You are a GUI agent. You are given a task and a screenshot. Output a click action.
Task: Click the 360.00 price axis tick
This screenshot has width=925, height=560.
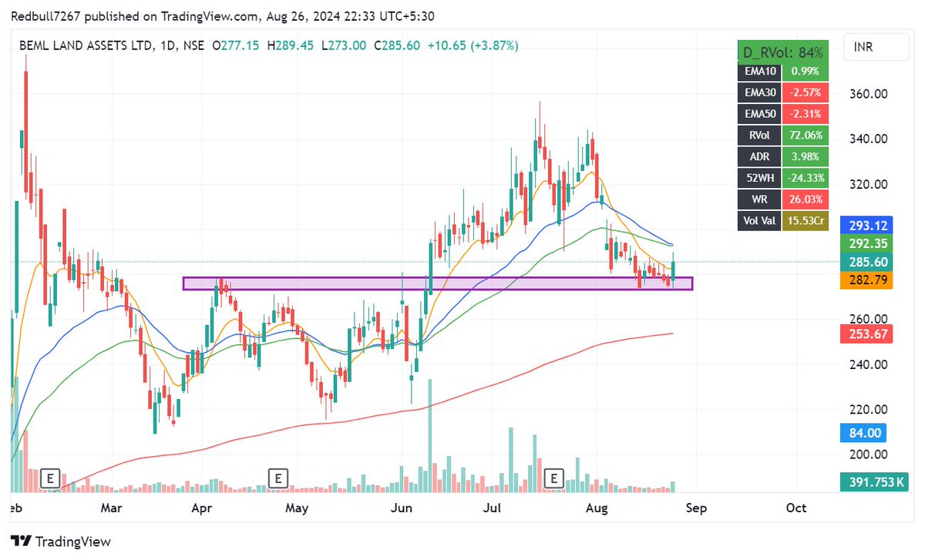868,94
